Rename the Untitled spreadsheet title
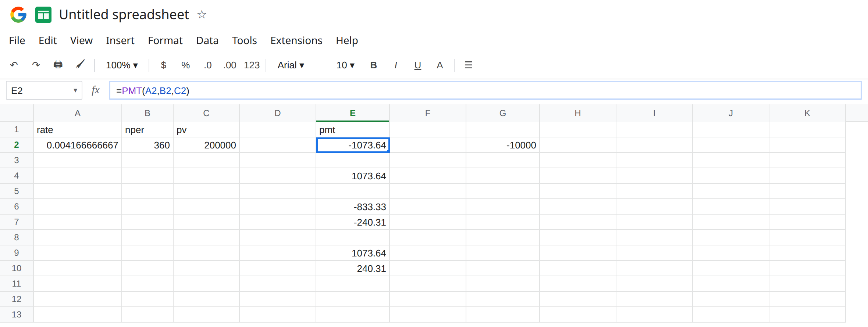The width and height of the screenshot is (868, 327). coord(124,15)
